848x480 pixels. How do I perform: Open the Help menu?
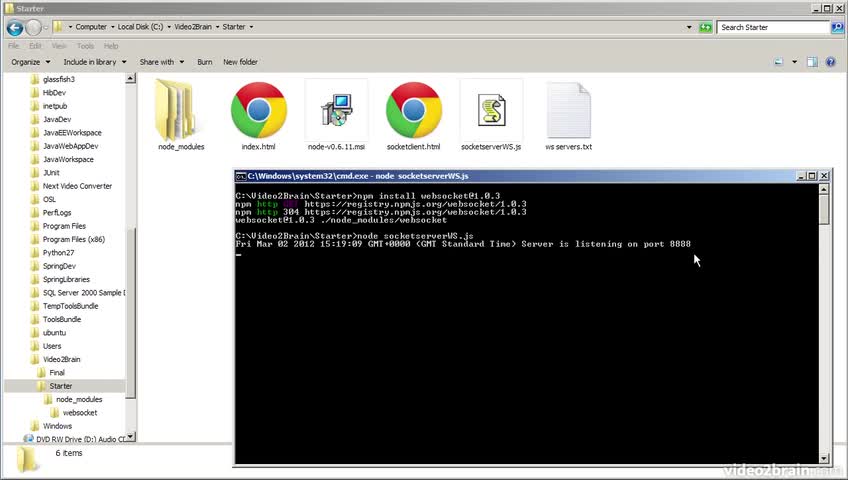pyautogui.click(x=111, y=46)
